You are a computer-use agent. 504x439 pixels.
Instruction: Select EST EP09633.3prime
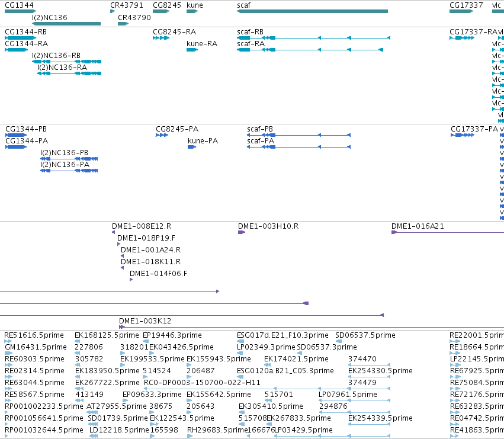point(152,395)
